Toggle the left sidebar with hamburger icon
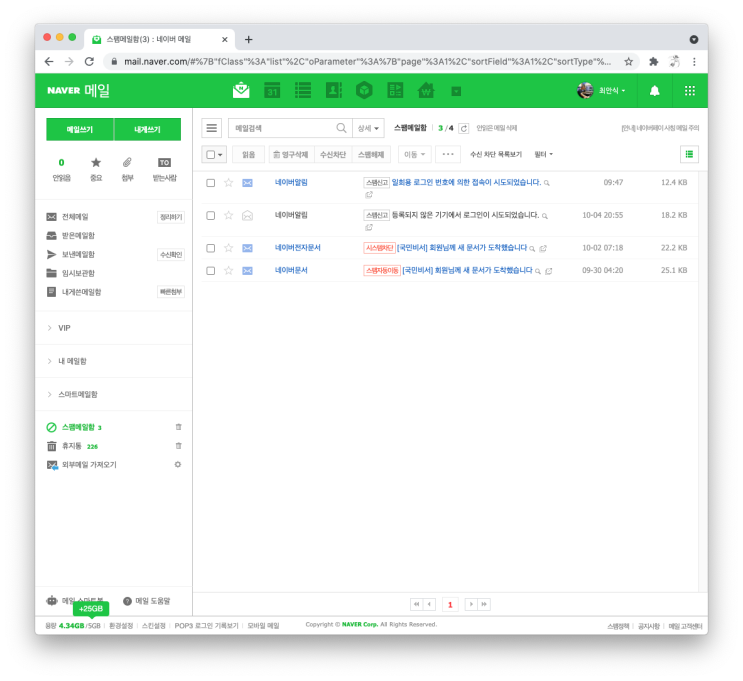 212,128
